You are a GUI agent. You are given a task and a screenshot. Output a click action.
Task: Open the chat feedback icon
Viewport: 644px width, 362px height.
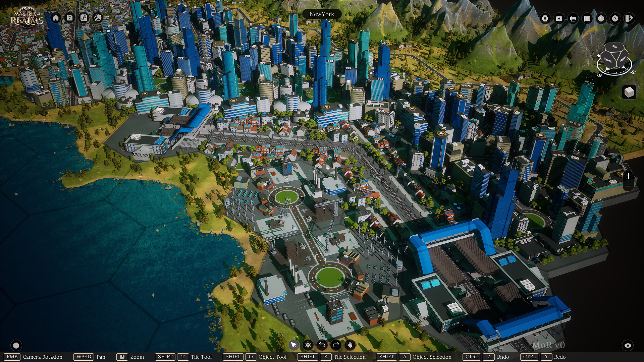point(587,19)
